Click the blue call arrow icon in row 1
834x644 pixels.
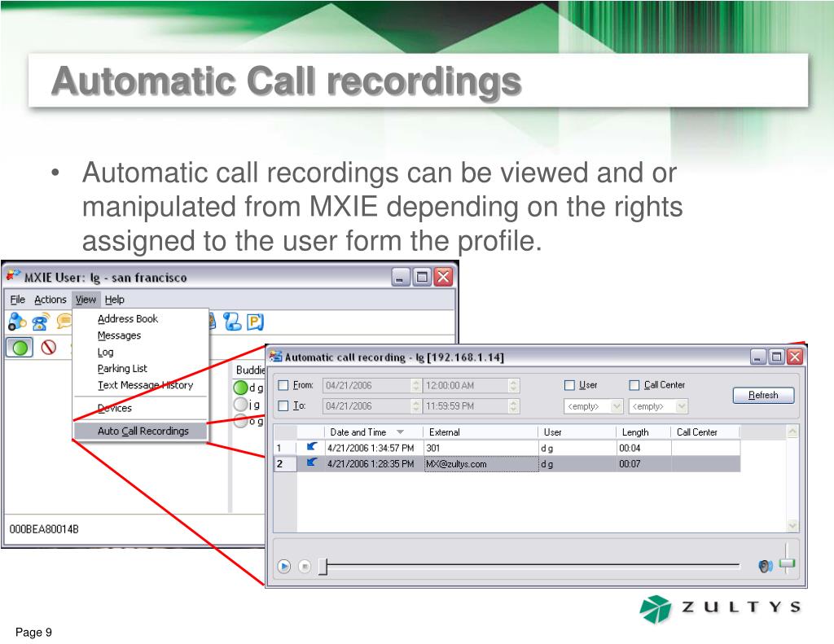pyautogui.click(x=312, y=447)
